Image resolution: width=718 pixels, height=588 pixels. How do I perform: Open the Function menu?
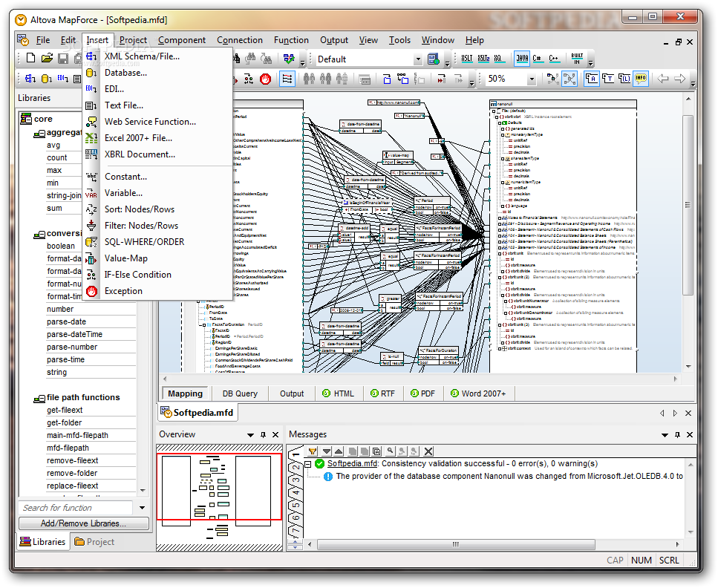(x=291, y=40)
